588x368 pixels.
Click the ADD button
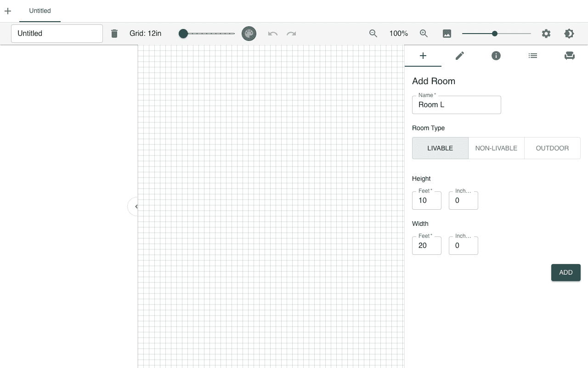click(x=566, y=272)
